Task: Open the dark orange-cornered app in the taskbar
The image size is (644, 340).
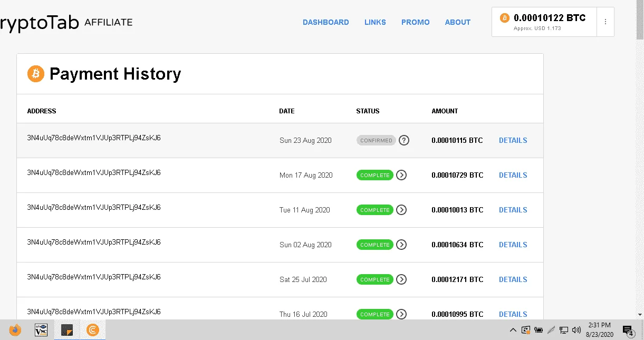Action: pyautogui.click(x=67, y=330)
